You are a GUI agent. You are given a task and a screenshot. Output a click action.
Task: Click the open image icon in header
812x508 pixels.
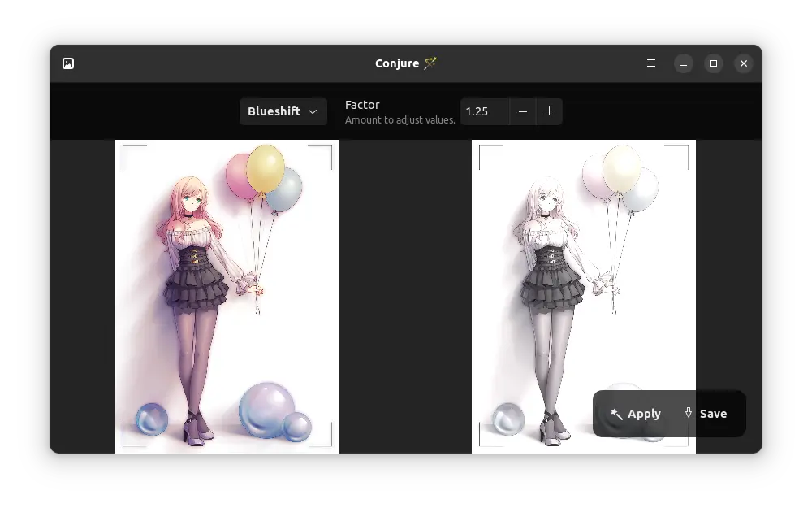coord(68,63)
